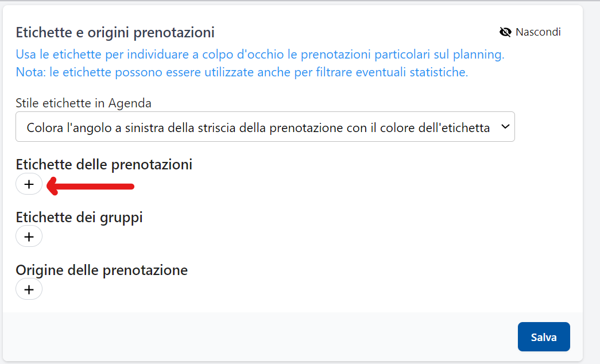Click plus button under Etichette dei gruppi

point(29,237)
